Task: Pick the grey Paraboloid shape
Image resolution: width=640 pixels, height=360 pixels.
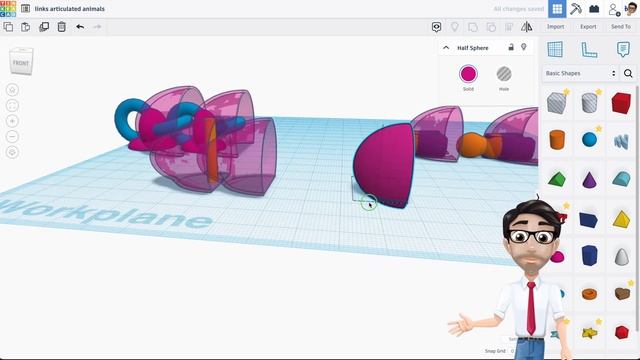Action: click(x=621, y=257)
